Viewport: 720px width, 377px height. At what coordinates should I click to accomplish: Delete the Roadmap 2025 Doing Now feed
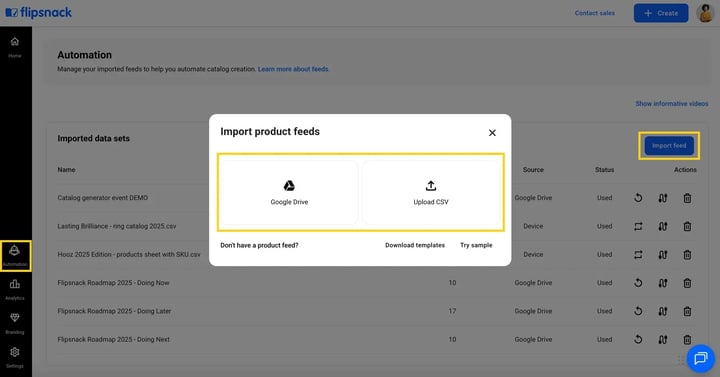point(687,283)
